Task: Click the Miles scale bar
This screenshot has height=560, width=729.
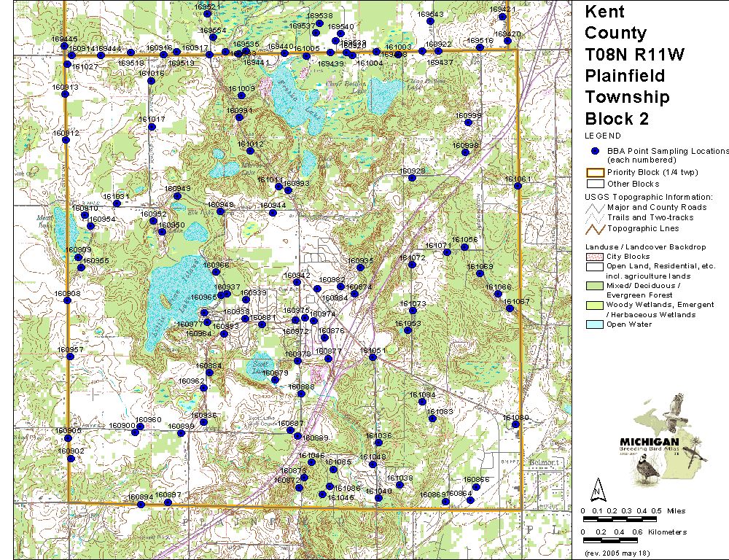Action: click(x=620, y=518)
